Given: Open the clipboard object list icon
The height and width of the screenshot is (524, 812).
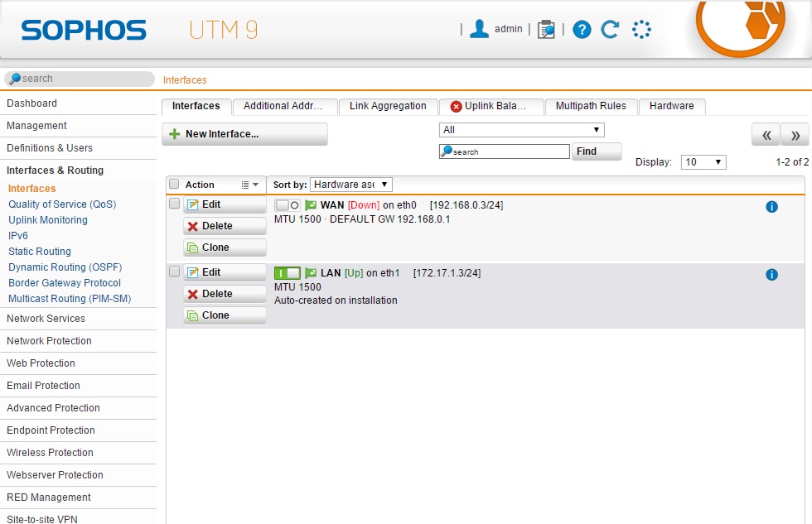Looking at the screenshot, I should pyautogui.click(x=546, y=30).
